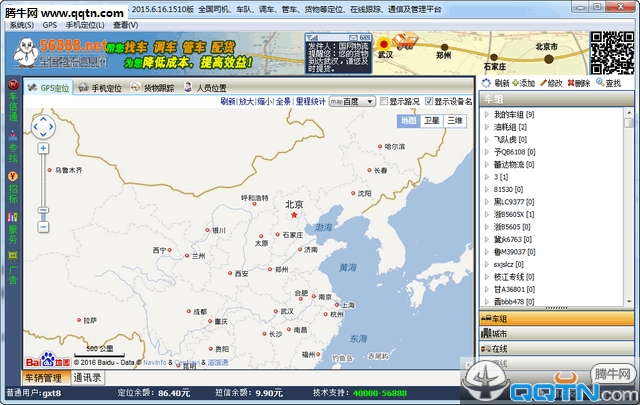Open the 在线 accordion panel
640x405 pixels.
557,348
